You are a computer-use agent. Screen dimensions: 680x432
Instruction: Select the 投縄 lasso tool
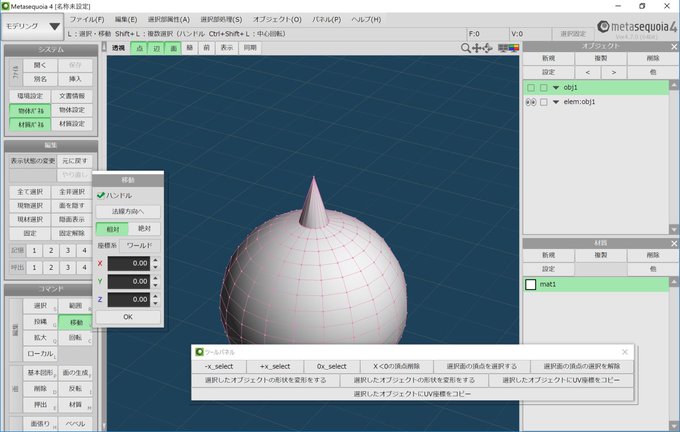40,322
